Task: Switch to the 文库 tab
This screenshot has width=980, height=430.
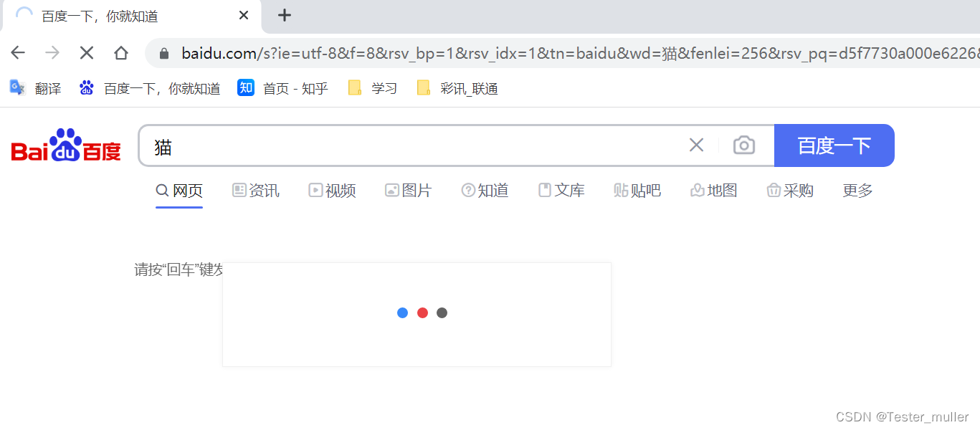Action: pyautogui.click(x=561, y=191)
